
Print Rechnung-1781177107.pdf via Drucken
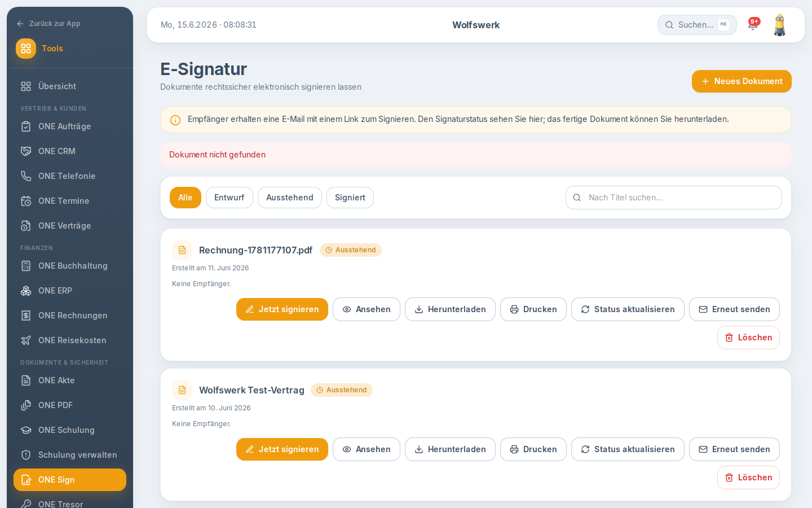click(x=533, y=309)
